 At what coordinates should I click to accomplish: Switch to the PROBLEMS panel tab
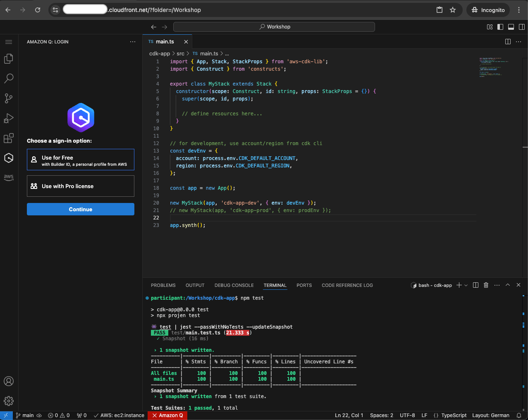pyautogui.click(x=163, y=285)
